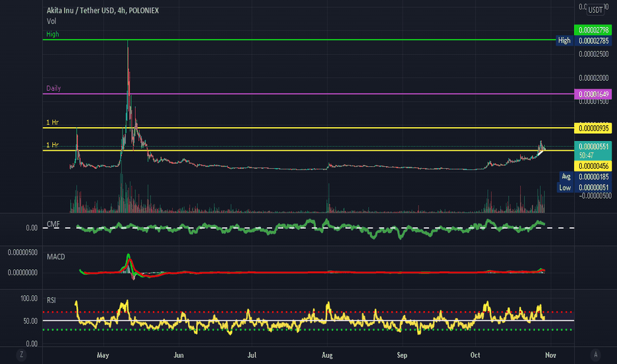Screen dimensions: 617x364
Task: Click the 0.00002500 price scale value
Action: pyautogui.click(x=593, y=54)
